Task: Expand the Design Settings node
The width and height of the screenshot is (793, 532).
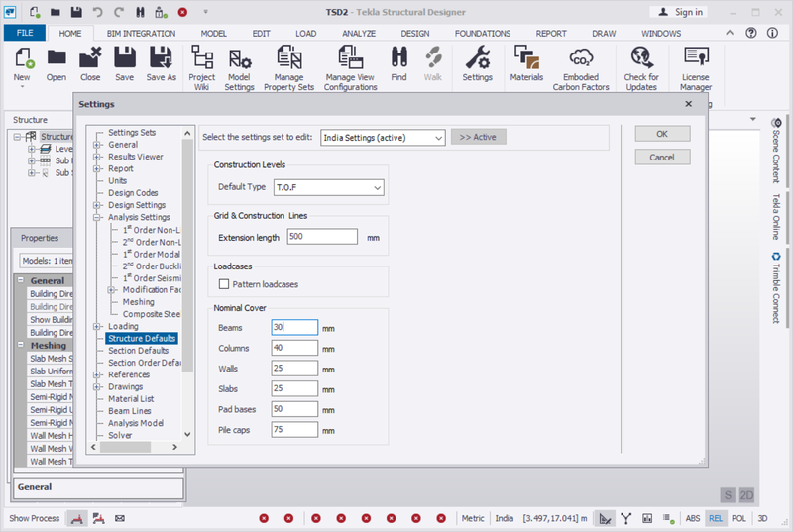Action: [96, 205]
